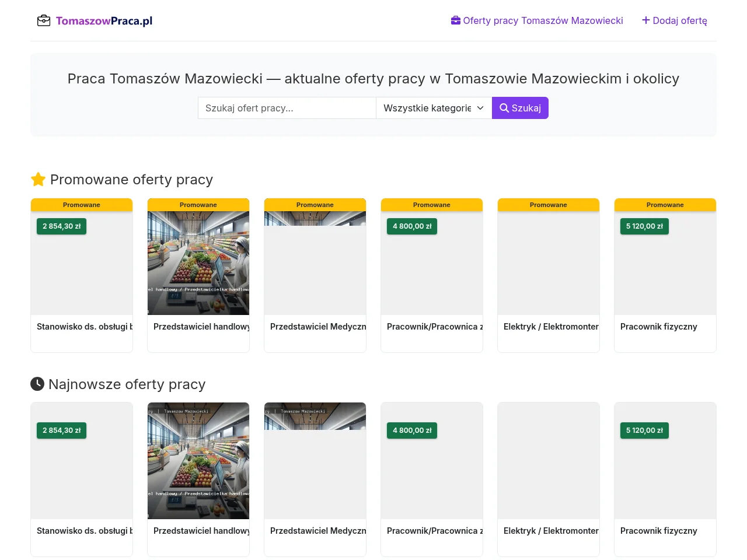Open promoted Przedstawiciel Medyczny offer title
The height and width of the screenshot is (560, 747).
click(x=318, y=327)
